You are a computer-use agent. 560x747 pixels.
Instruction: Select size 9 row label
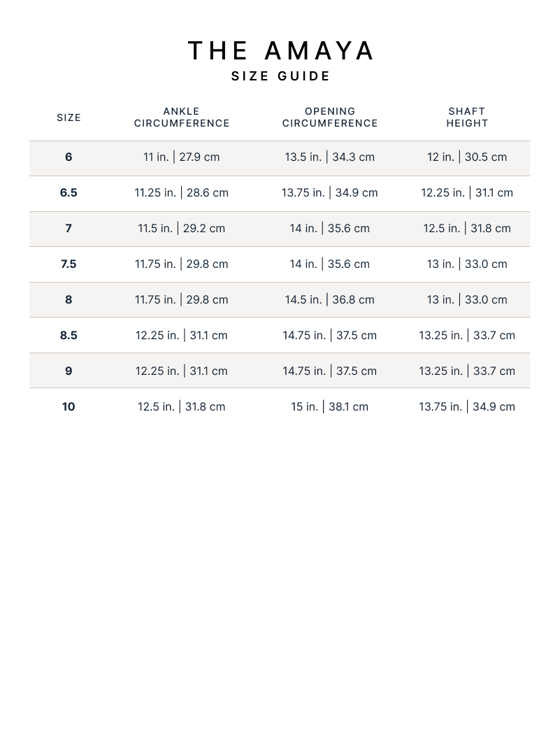69,371
